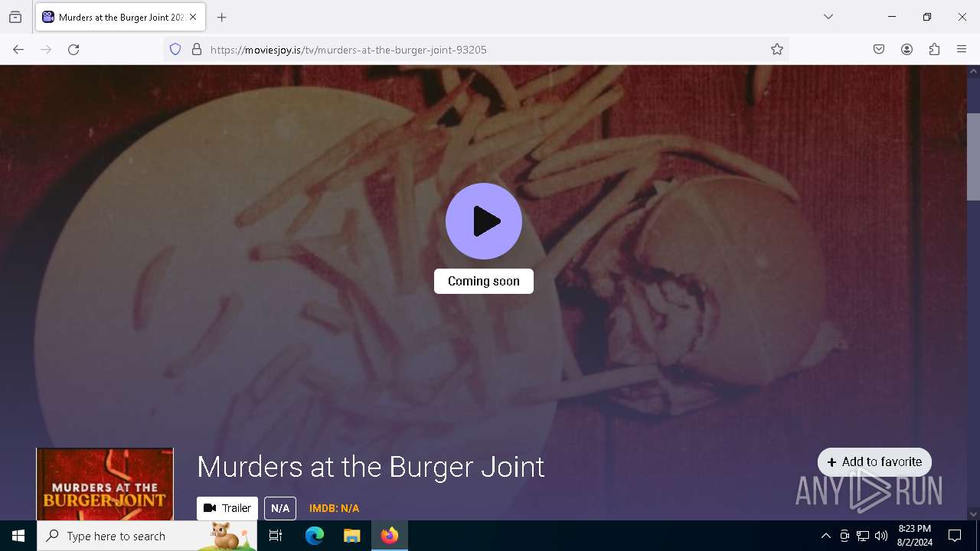Click the scrollbar down arrow
Image resolution: width=980 pixels, height=551 pixels.
pos(974,514)
